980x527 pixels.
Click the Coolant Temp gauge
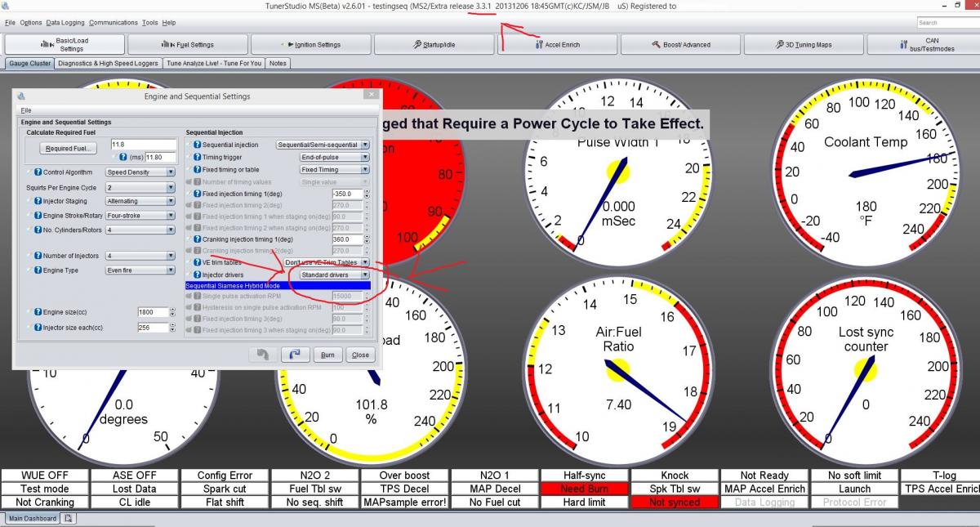click(x=865, y=173)
